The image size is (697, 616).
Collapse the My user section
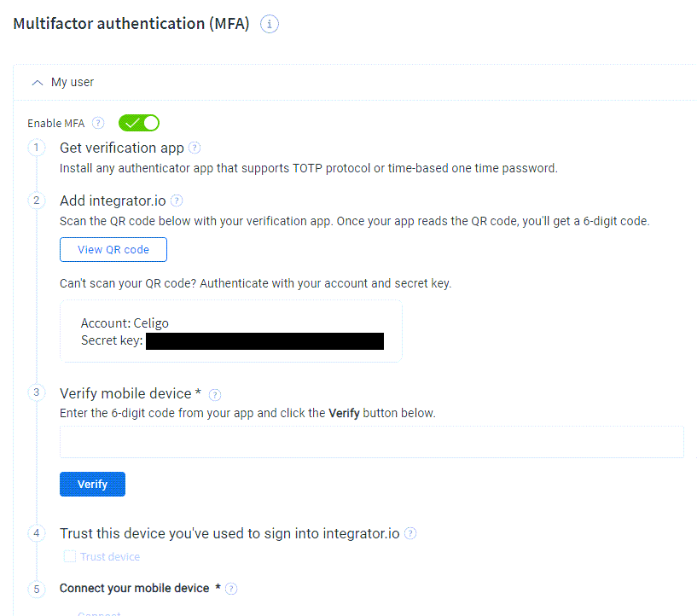(x=38, y=83)
